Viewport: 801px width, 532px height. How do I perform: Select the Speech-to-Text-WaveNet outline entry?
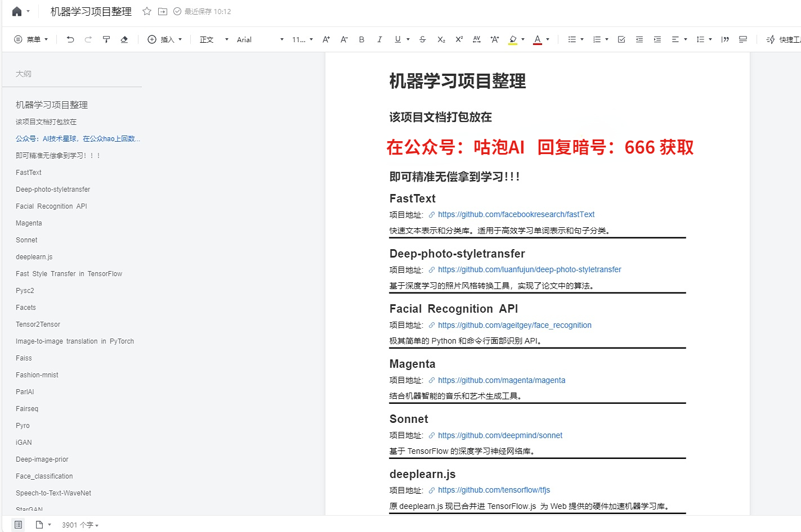pyautogui.click(x=53, y=493)
